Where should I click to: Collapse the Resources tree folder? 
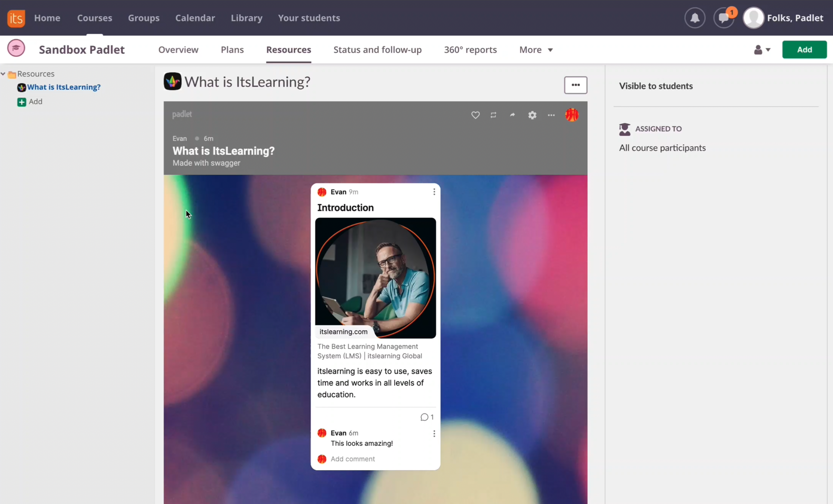3,74
